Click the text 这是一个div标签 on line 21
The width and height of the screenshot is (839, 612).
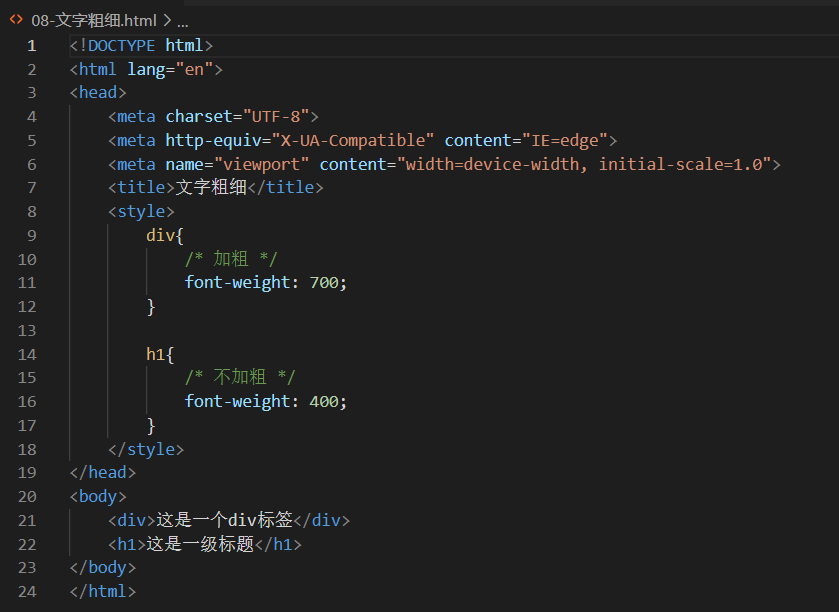[224, 520]
